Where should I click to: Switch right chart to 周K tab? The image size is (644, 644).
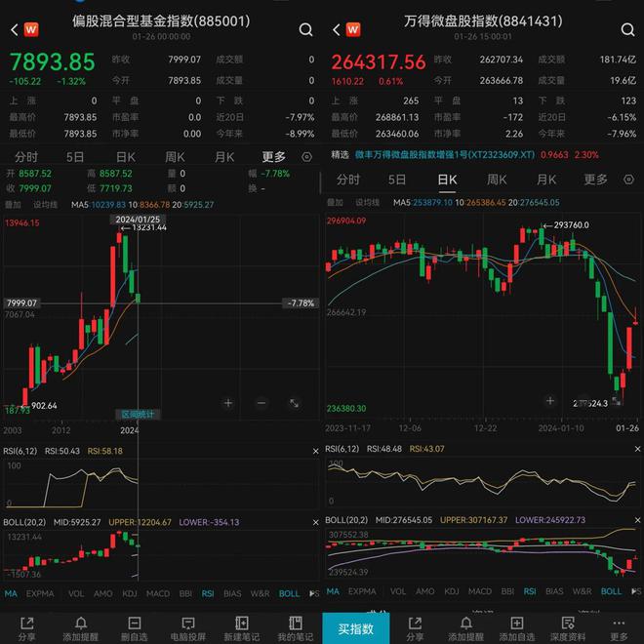click(x=497, y=180)
